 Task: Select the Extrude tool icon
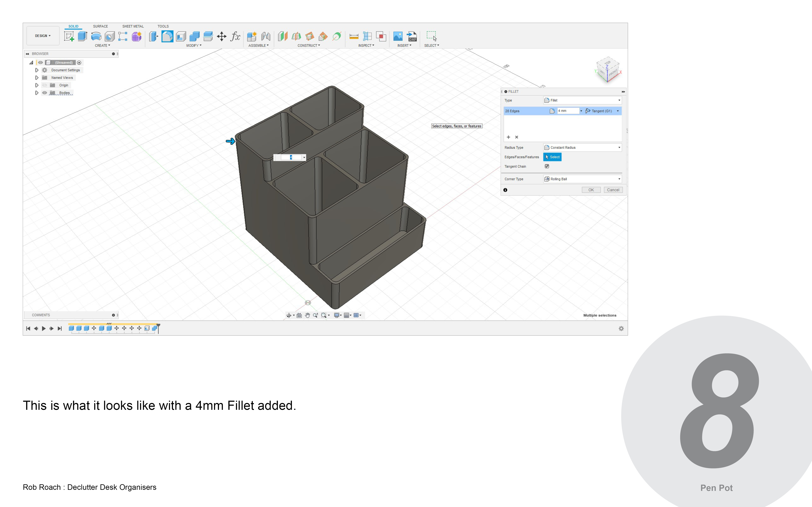82,36
